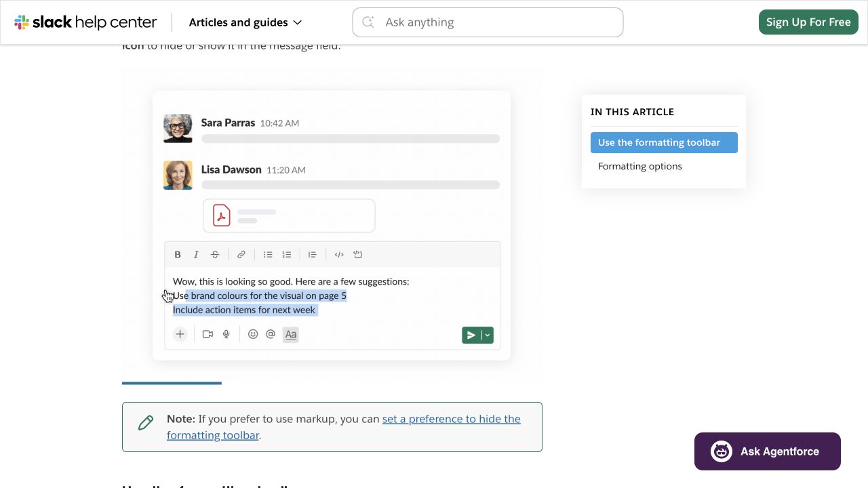Click the green send arrow button
This screenshot has width=868, height=488.
coord(471,335)
